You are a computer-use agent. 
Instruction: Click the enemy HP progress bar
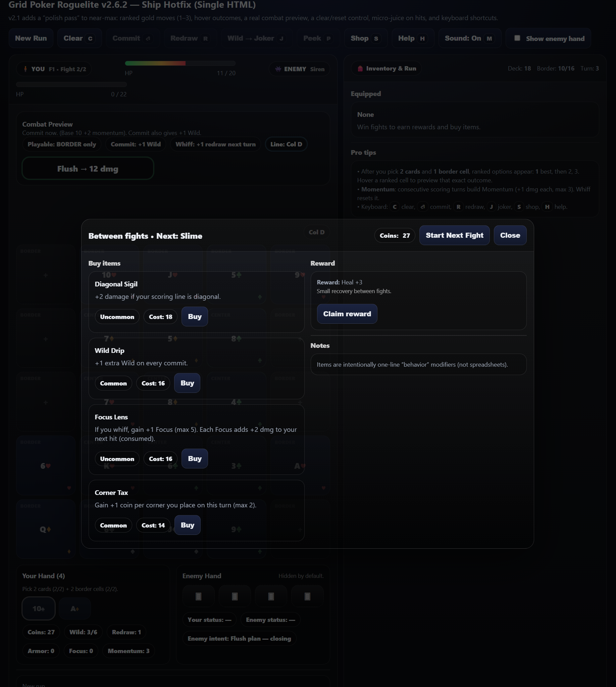[180, 63]
